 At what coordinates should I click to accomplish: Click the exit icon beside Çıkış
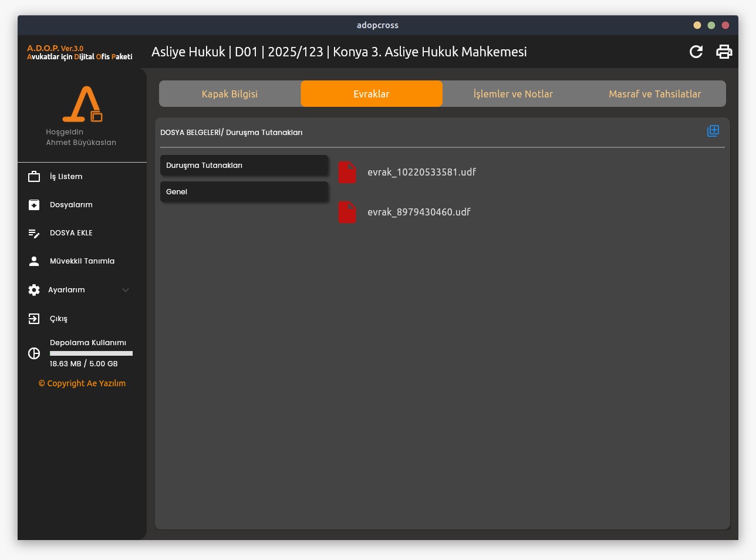(34, 319)
